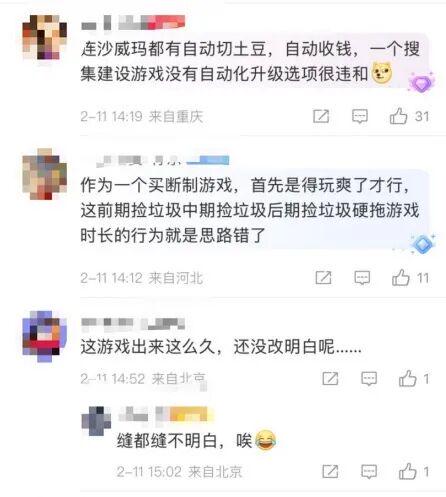Reply to the 14:52 comment from 北京
Screen dimensions: 446x497
(x=369, y=379)
